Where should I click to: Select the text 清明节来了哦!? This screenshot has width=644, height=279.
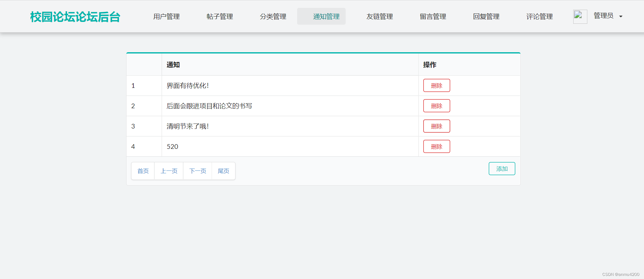click(188, 126)
